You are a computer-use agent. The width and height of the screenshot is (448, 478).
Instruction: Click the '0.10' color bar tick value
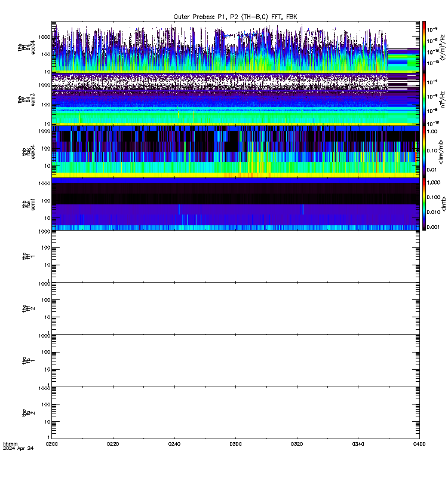tap(432, 151)
